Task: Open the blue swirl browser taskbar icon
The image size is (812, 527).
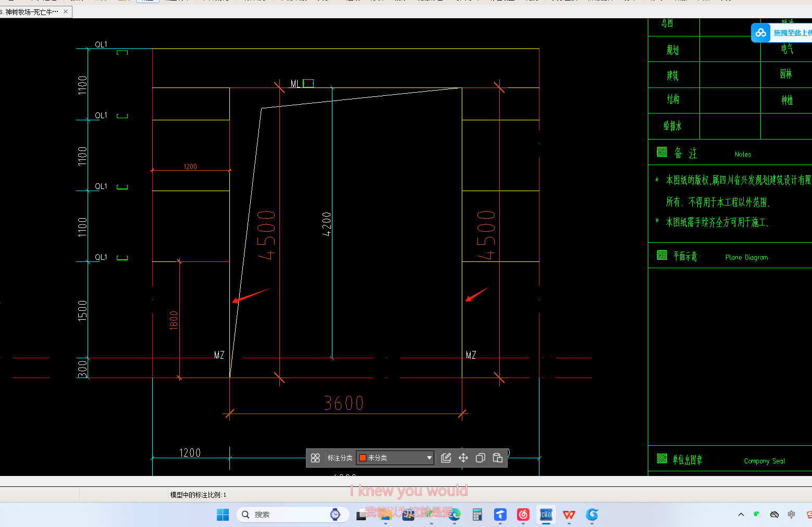Action: pos(592,515)
